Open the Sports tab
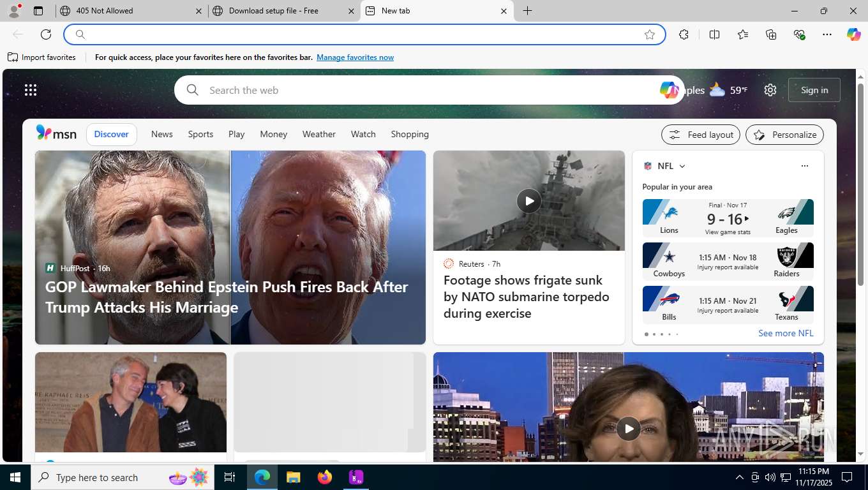 (x=200, y=134)
